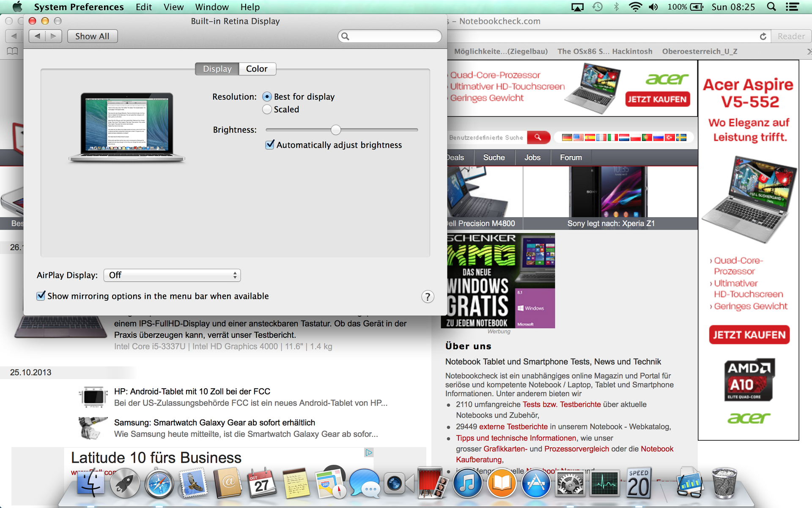This screenshot has width=812, height=508.
Task: Click the back navigation arrow in preferences
Action: (x=37, y=36)
